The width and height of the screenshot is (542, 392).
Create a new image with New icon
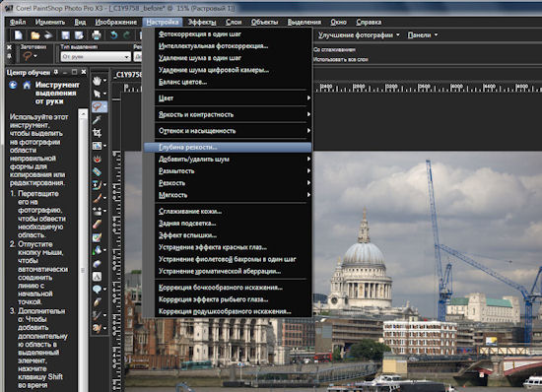coord(18,34)
